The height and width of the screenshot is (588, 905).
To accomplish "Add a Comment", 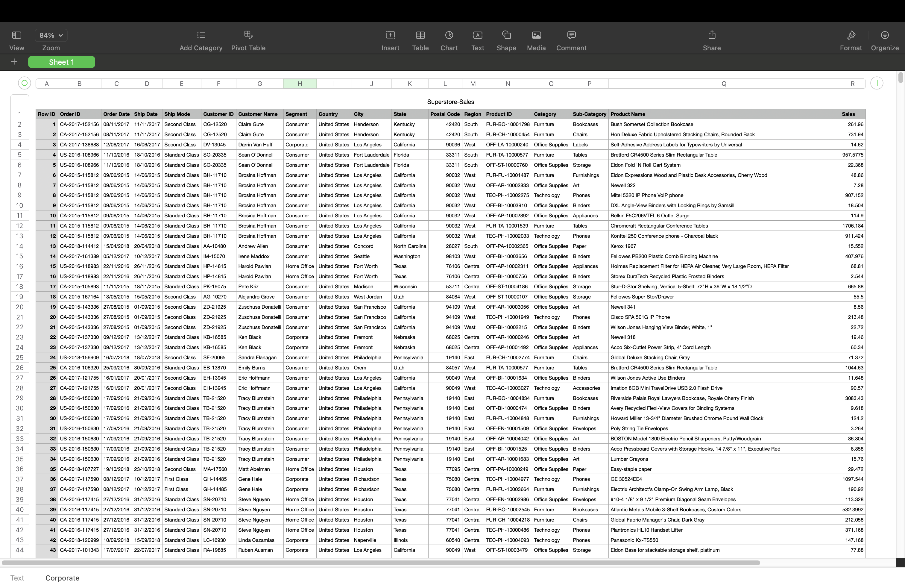I will [x=571, y=40].
